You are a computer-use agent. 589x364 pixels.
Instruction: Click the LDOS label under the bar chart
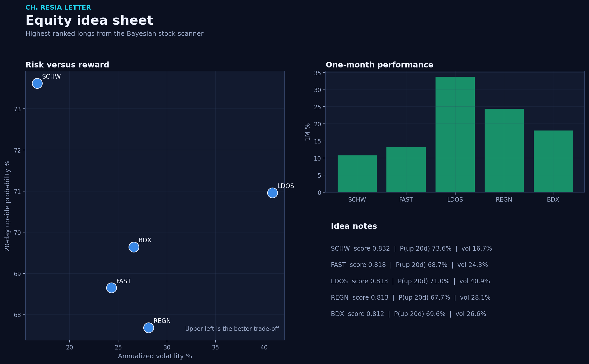coord(455,200)
